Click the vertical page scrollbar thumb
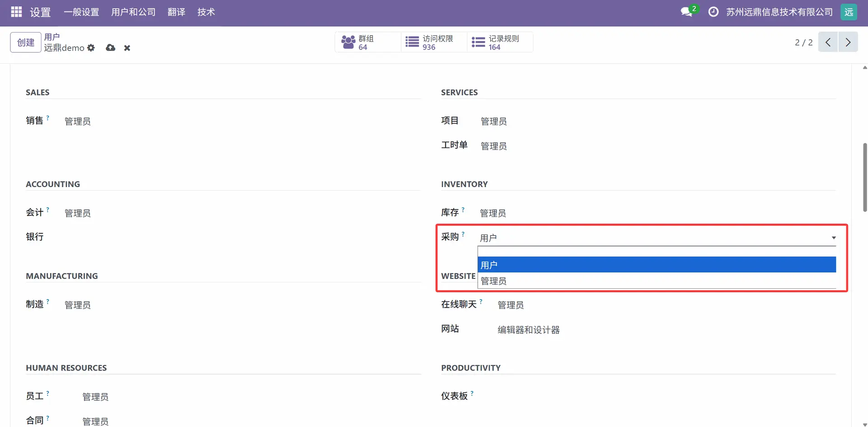Viewport: 868px width, 427px height. 864,177
